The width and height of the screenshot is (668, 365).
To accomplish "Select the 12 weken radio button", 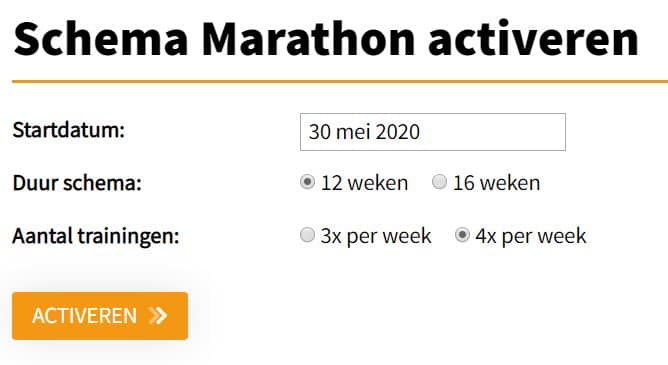I will (307, 182).
